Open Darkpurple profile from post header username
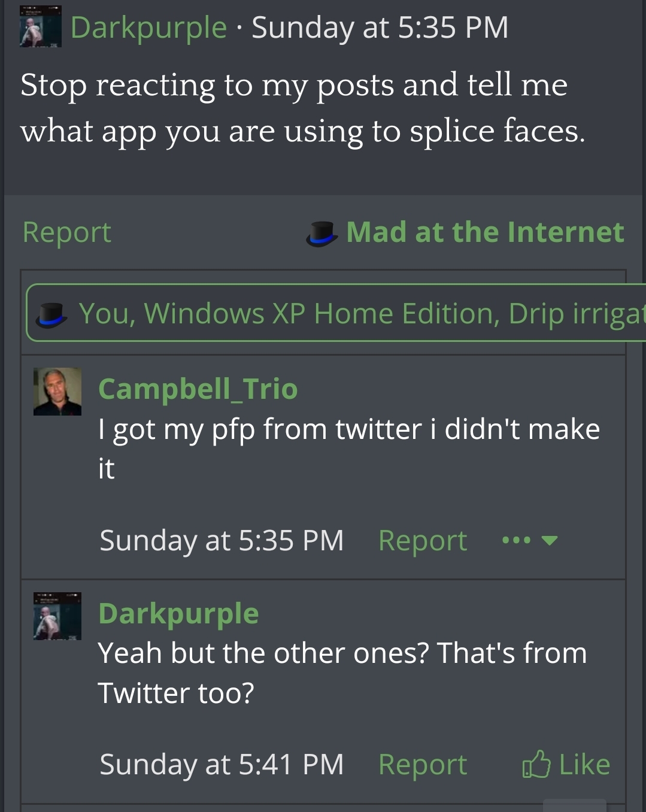 pos(148,28)
